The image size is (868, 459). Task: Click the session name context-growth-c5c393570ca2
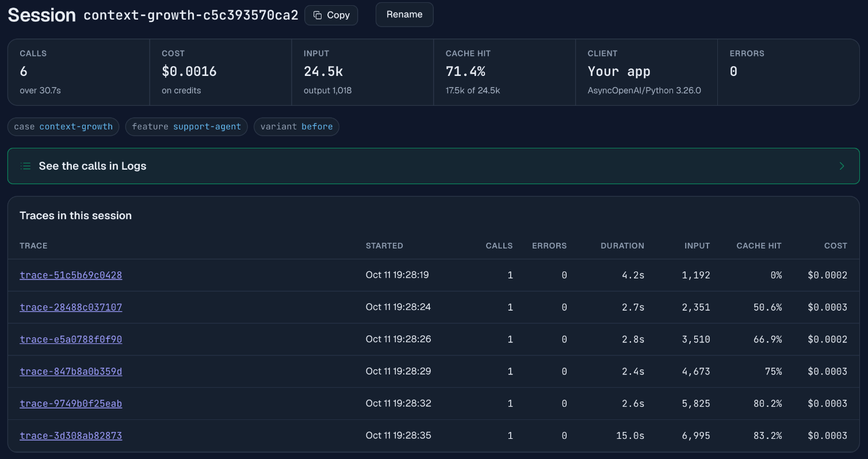pos(191,16)
